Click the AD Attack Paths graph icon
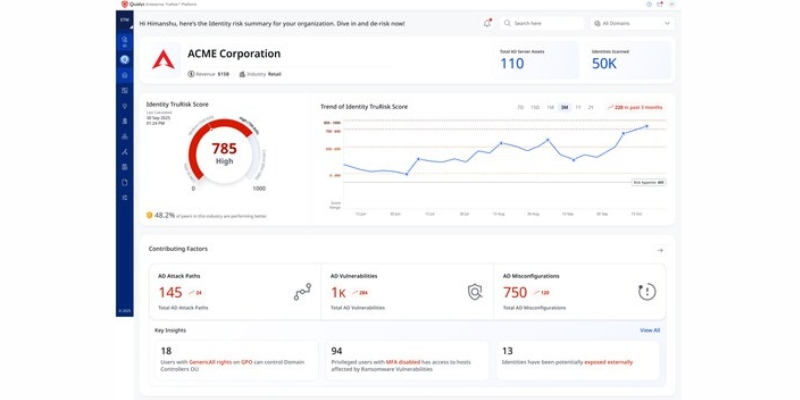The height and width of the screenshot is (400, 800). [x=302, y=292]
